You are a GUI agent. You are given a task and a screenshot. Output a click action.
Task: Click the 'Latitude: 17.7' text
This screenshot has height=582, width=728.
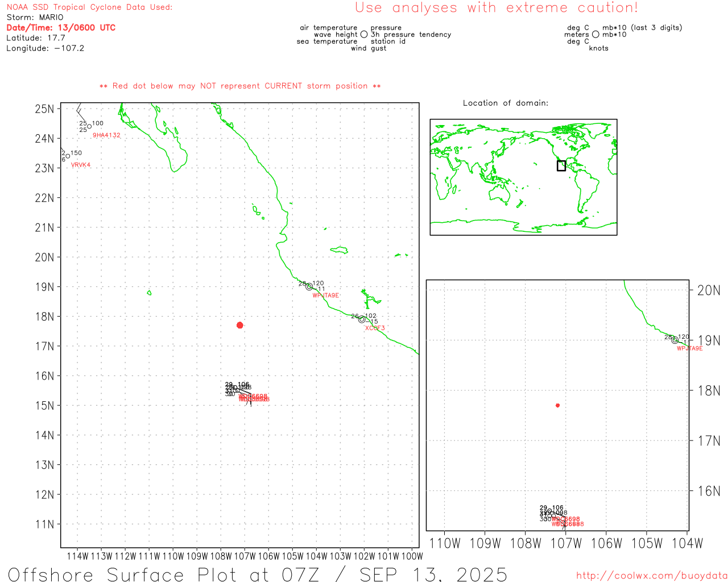pos(36,38)
